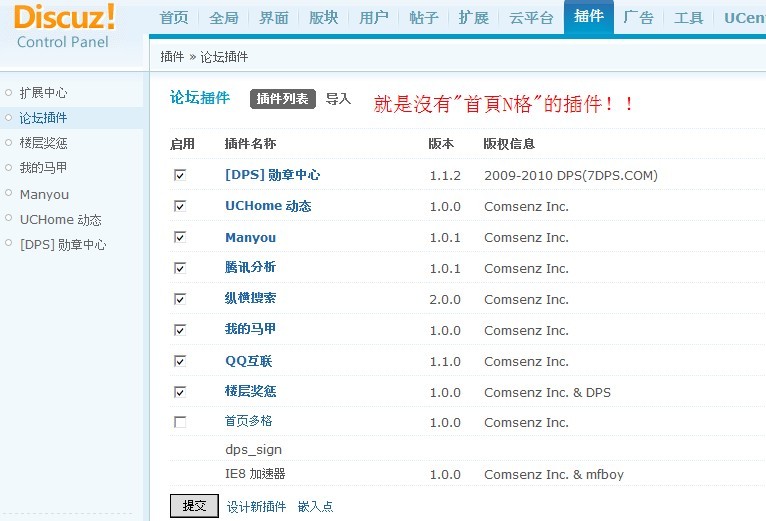Open the 楼层奖惩 plugin link in the list
Image resolution: width=766 pixels, height=521 pixels.
[x=250, y=391]
